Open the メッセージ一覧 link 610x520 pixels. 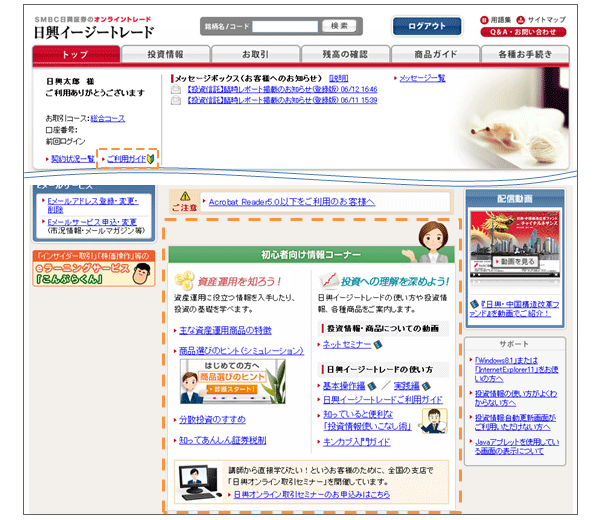point(423,77)
